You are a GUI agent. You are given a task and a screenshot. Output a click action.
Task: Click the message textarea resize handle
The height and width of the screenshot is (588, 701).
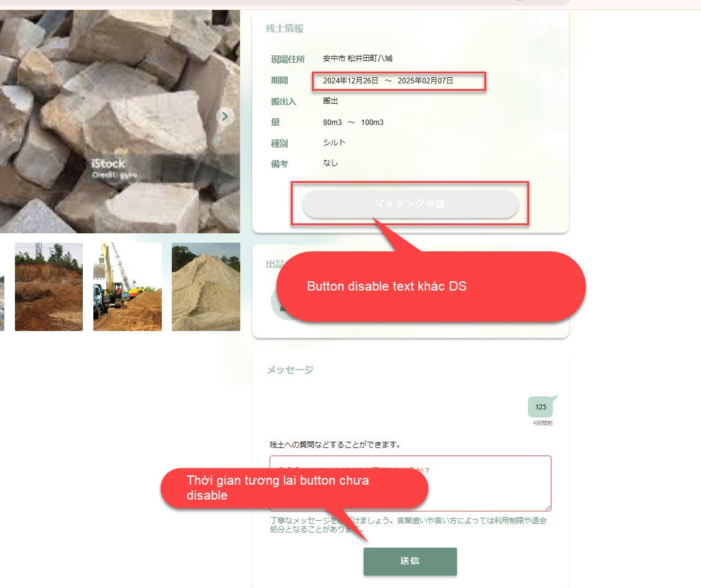coord(547,507)
